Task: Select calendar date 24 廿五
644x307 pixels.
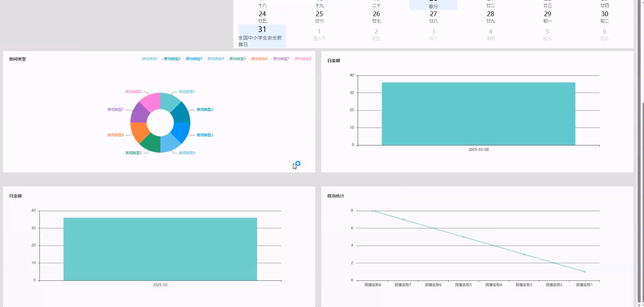Action: click(x=262, y=17)
